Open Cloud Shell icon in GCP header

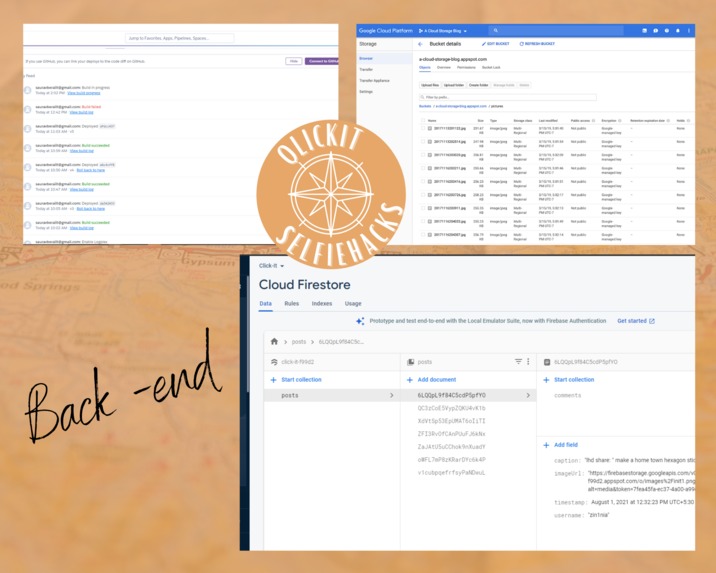[x=644, y=31]
